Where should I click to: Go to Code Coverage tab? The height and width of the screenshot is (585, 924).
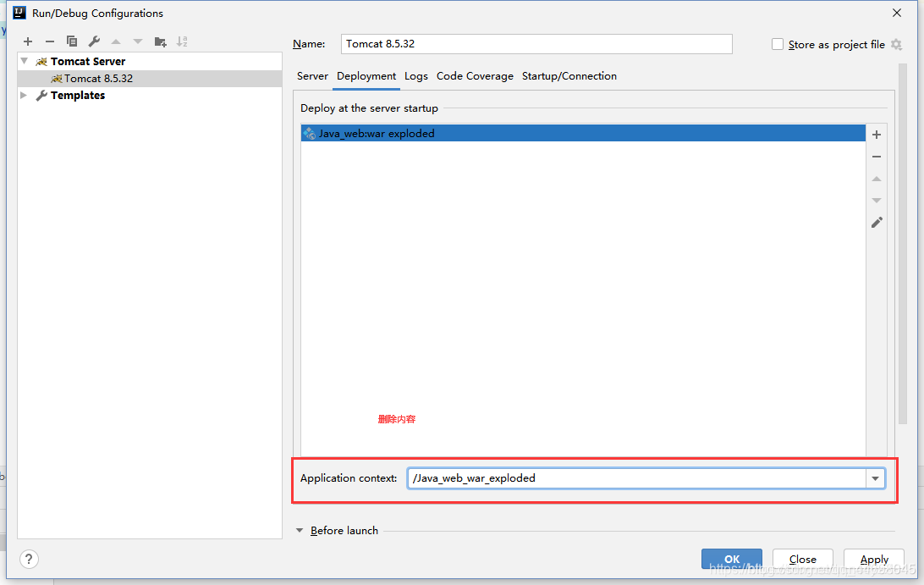pos(475,76)
